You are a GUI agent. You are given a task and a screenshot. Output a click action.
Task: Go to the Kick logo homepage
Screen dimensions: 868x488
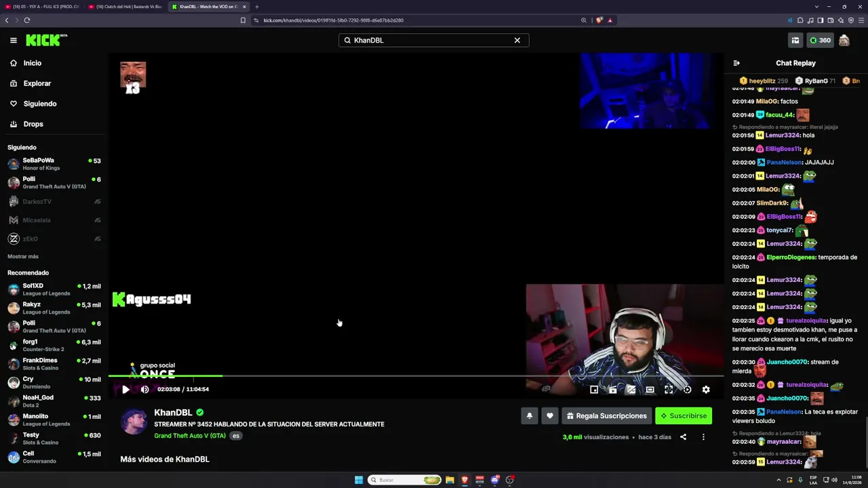point(46,41)
